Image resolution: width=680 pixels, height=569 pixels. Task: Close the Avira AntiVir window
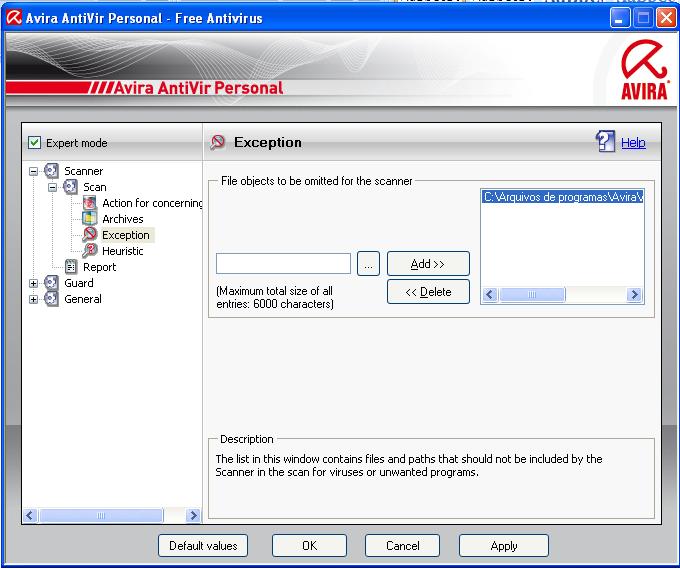point(667,18)
